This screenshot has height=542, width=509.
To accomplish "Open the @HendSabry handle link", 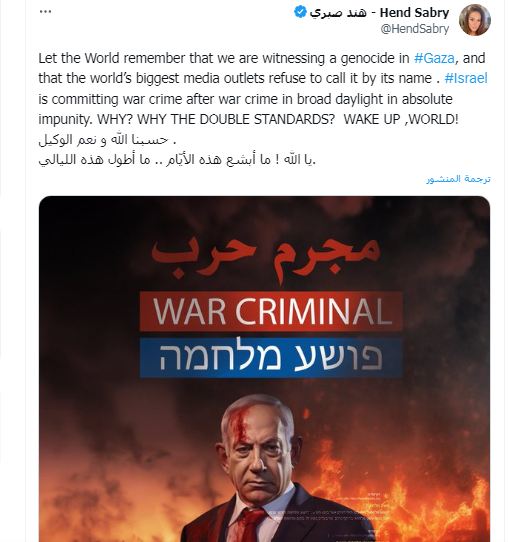I will point(415,29).
